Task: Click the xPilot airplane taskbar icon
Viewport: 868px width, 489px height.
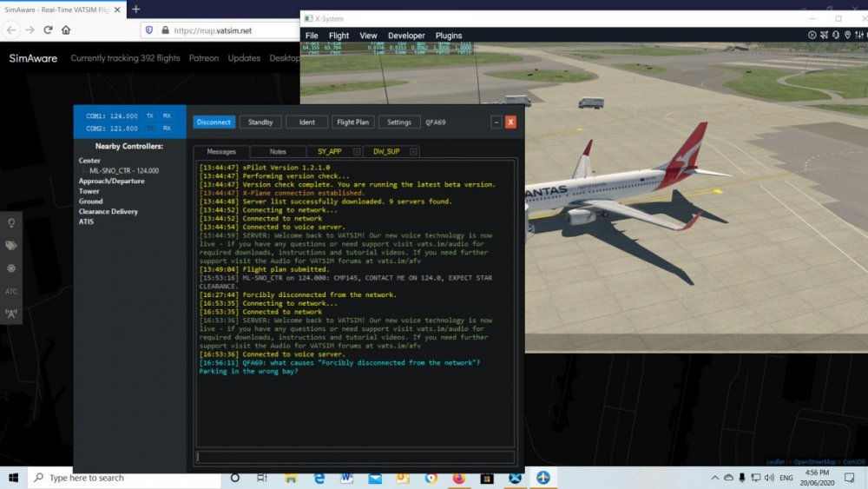Action: [x=543, y=478]
